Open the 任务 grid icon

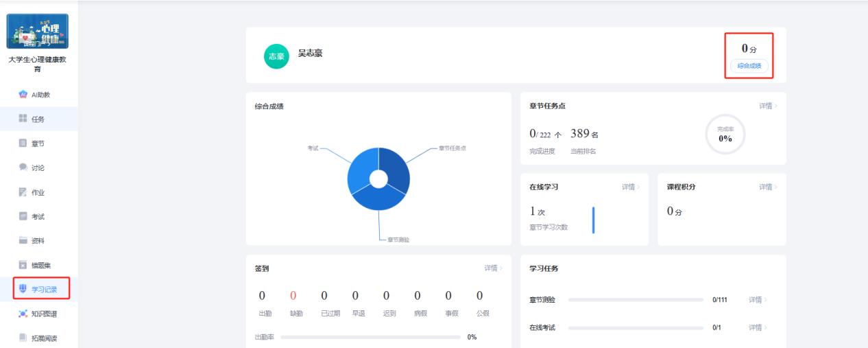[x=23, y=119]
